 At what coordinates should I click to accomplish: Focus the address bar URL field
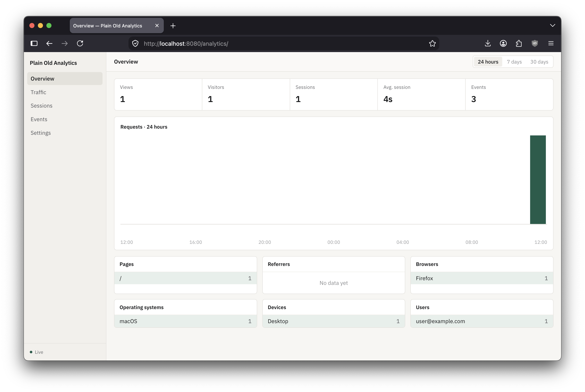pyautogui.click(x=284, y=44)
